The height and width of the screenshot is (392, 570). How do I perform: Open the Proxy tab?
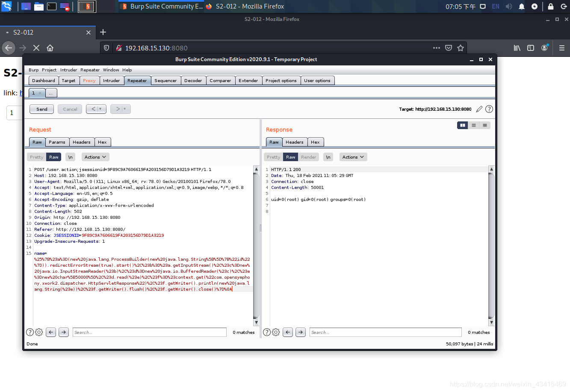pos(89,80)
